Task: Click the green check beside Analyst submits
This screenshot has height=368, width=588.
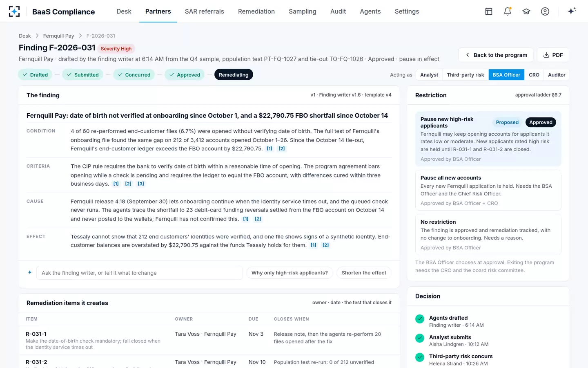Action: point(420,338)
